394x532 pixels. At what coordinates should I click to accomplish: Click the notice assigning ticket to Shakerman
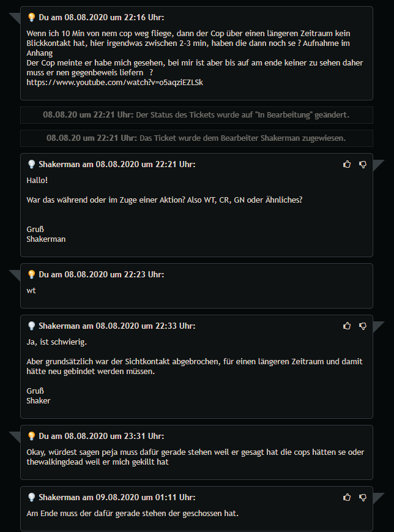196,138
